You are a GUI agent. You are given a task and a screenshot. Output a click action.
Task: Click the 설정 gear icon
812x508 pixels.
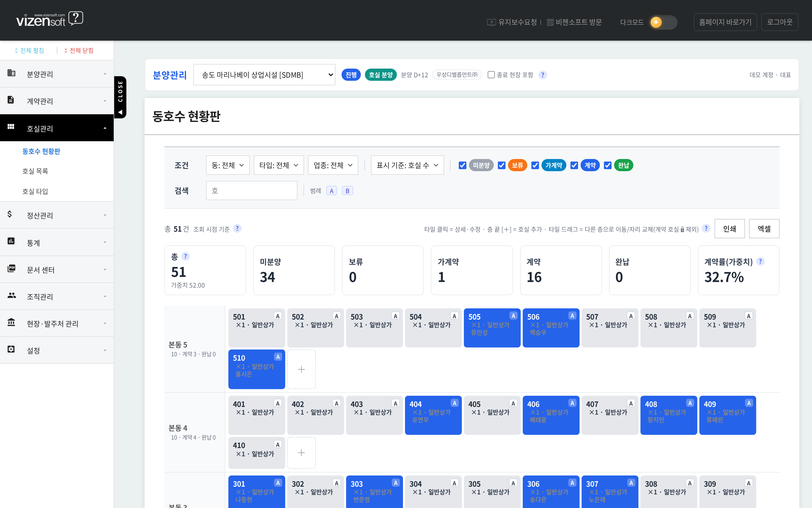[x=11, y=349]
